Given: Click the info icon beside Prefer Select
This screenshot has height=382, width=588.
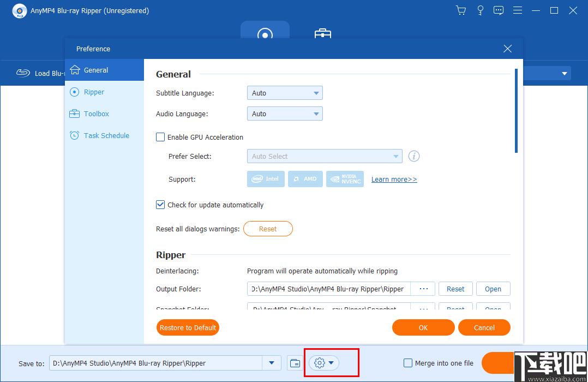Looking at the screenshot, I should pos(414,156).
